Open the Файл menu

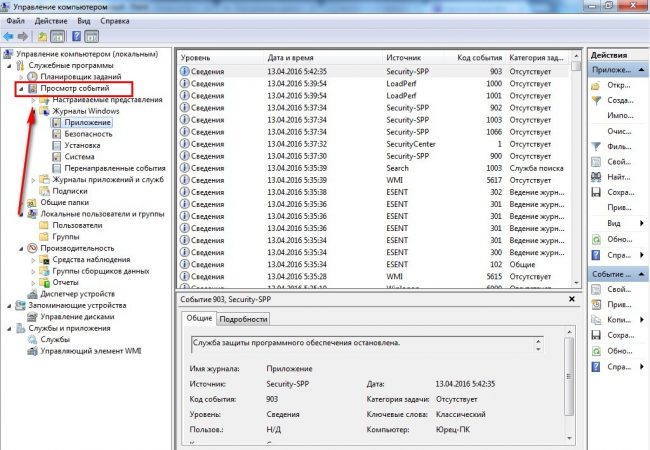click(x=15, y=21)
